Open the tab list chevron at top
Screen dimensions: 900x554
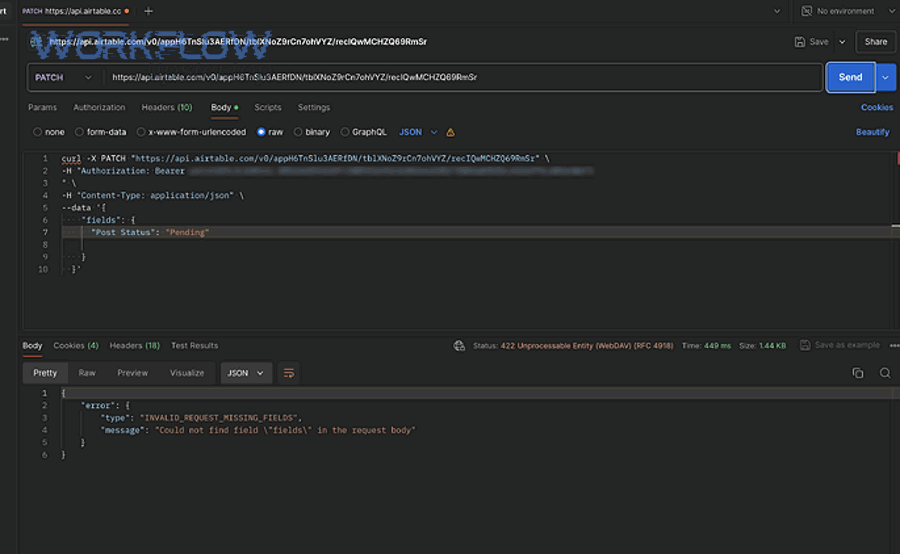coord(777,11)
